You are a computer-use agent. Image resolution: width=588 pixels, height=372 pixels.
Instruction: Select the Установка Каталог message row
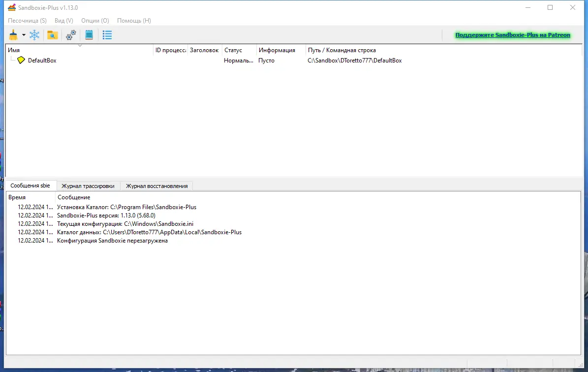click(x=293, y=207)
